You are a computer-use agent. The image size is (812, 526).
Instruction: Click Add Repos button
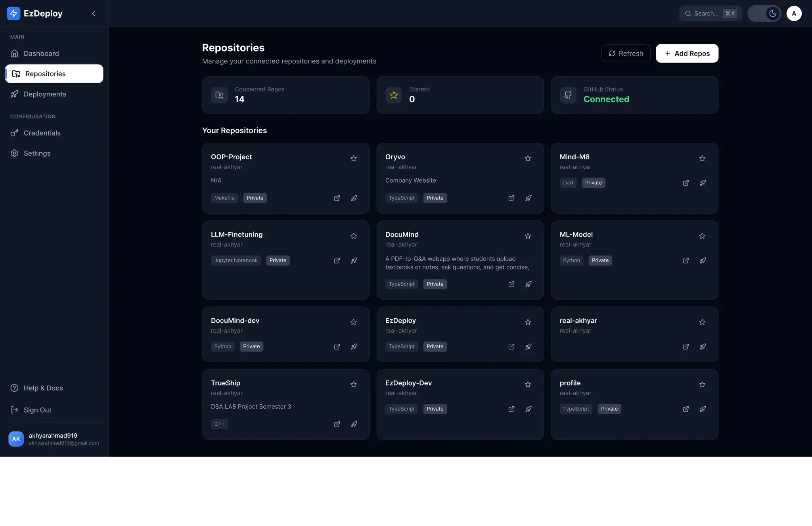pyautogui.click(x=687, y=54)
